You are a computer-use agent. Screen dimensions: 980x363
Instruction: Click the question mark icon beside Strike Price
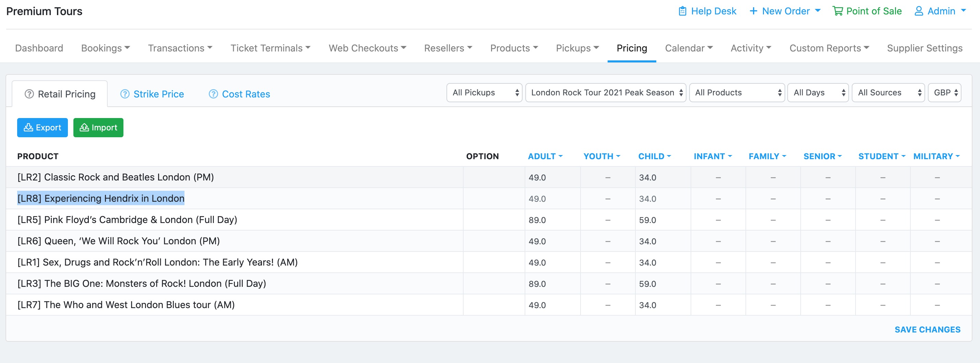pyautogui.click(x=125, y=94)
